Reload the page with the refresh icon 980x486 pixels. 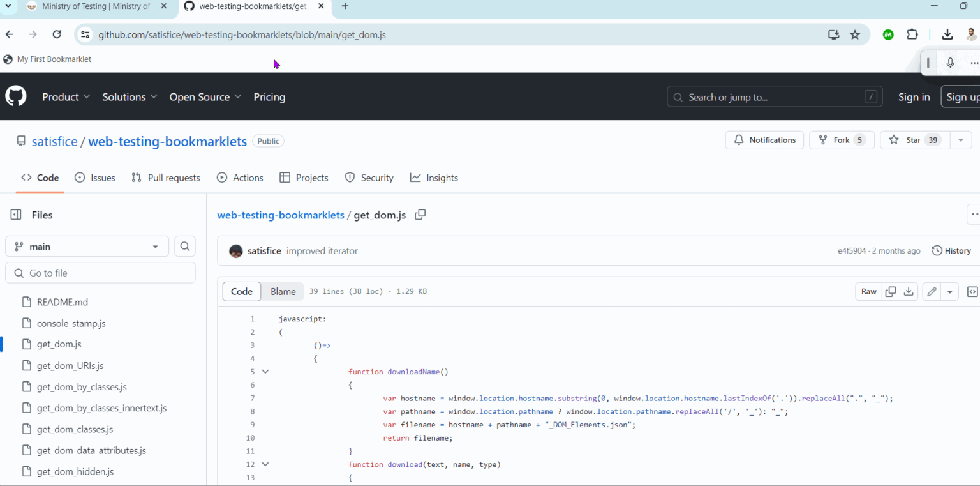(x=57, y=34)
